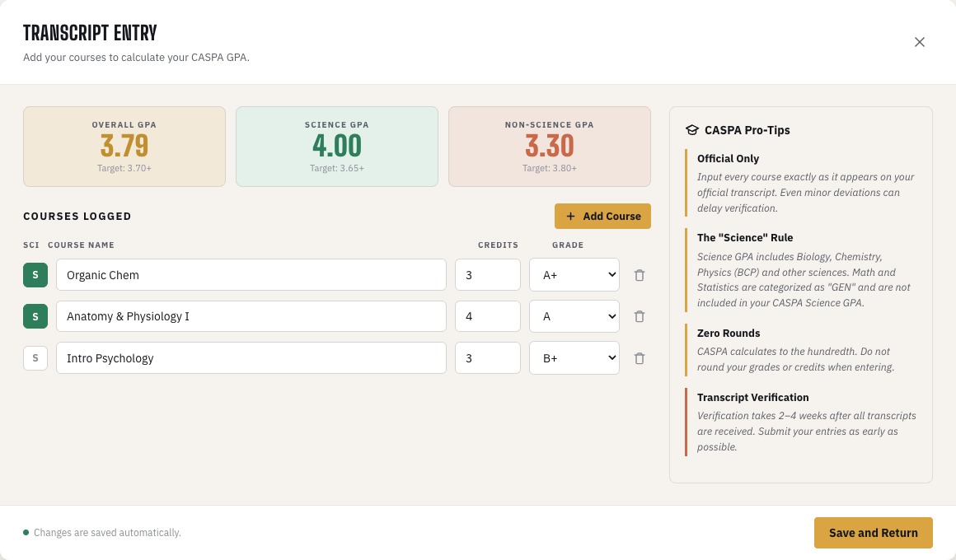
Task: Click the green autosave status dot
Action: pyautogui.click(x=26, y=533)
